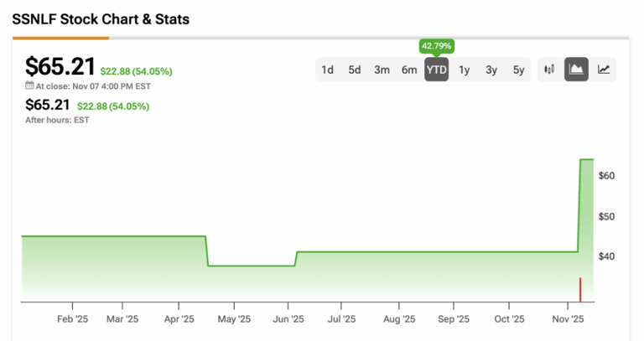Select the 1d time range
The height and width of the screenshot is (341, 644).
point(328,70)
